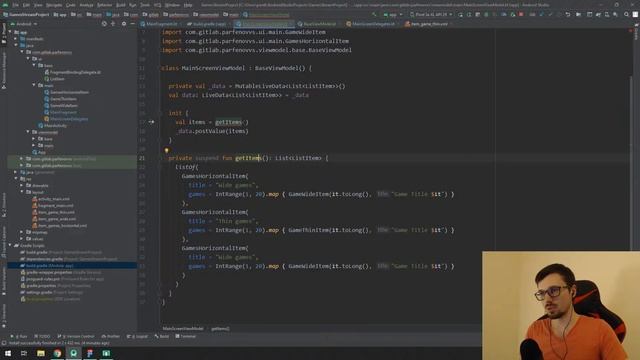Select FragmentBindingDelegate.kt in project tree
640x360 pixels.
point(73,72)
